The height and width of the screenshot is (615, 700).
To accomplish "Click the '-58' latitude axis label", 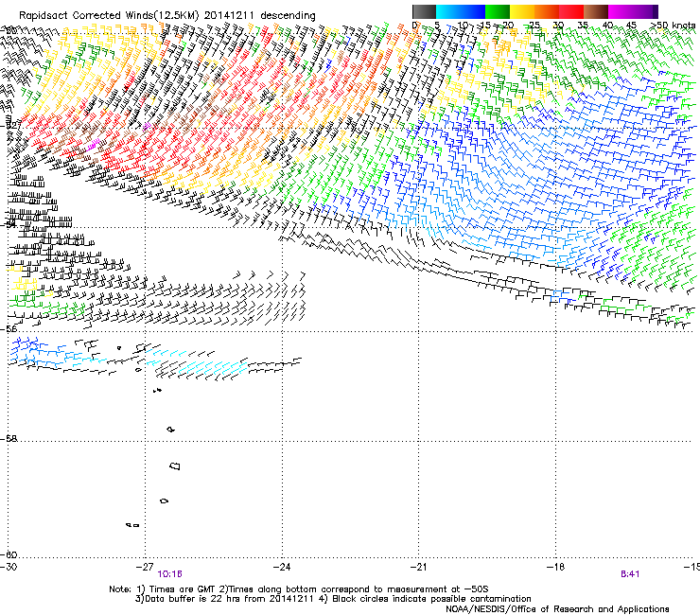I will (9, 439).
